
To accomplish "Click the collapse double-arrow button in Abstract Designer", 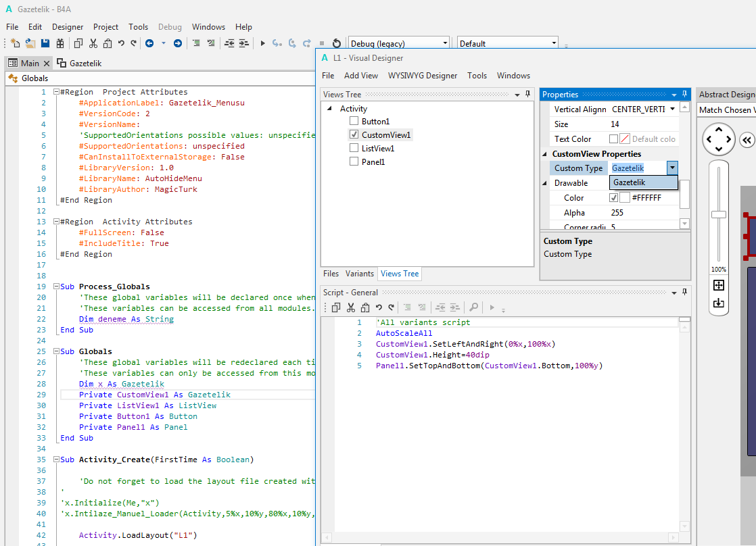I will (x=747, y=140).
